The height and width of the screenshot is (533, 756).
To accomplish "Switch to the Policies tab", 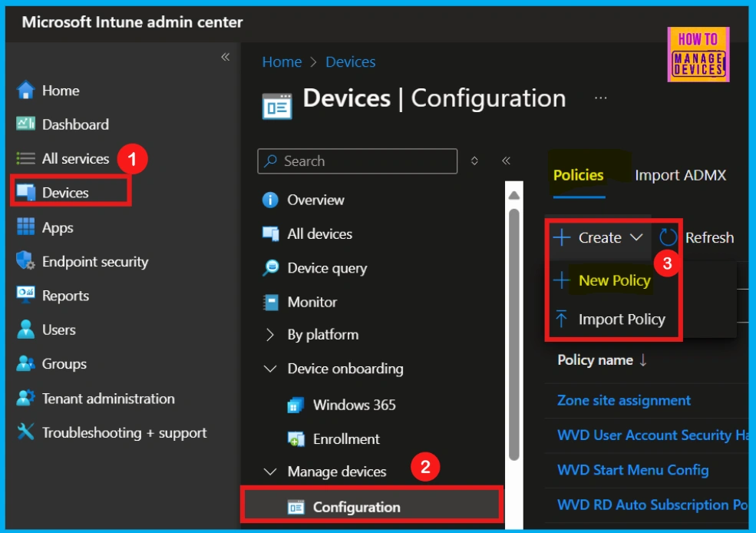I will pyautogui.click(x=579, y=175).
